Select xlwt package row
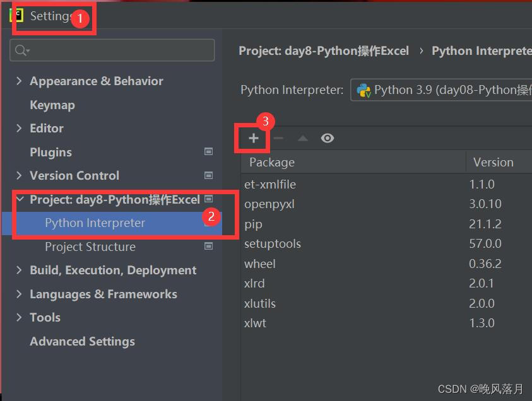This screenshot has width=532, height=401. tap(386, 323)
